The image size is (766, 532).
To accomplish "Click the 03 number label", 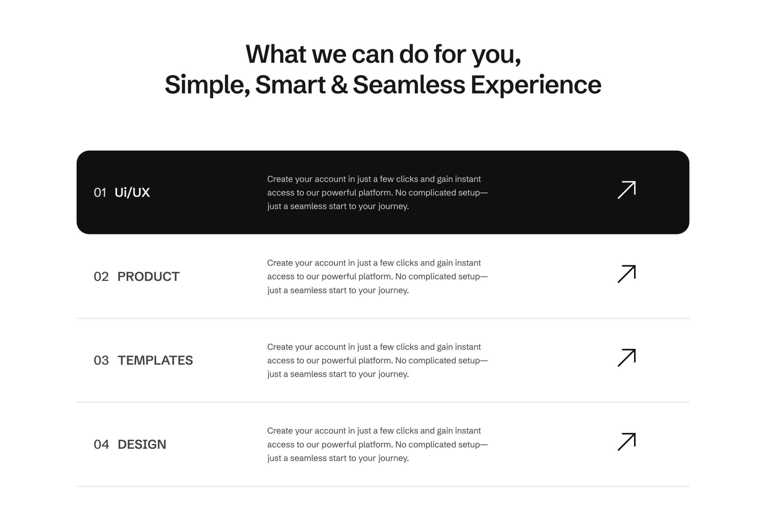I will pos(101,360).
